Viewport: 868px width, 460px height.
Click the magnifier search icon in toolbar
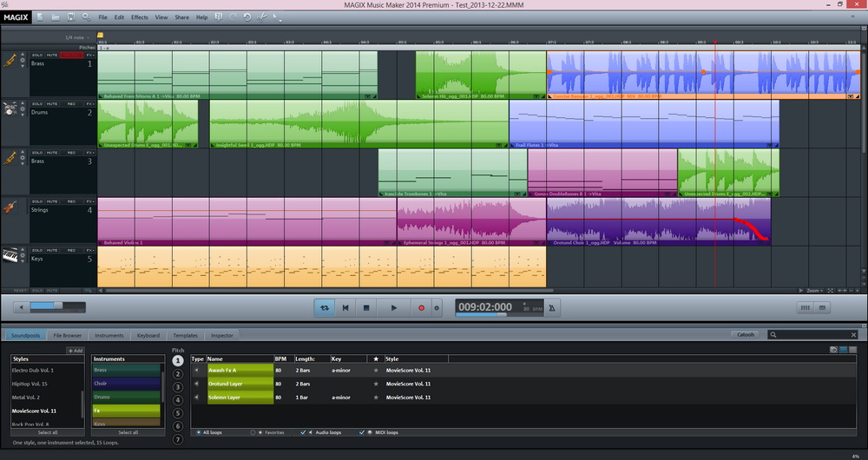[86, 17]
